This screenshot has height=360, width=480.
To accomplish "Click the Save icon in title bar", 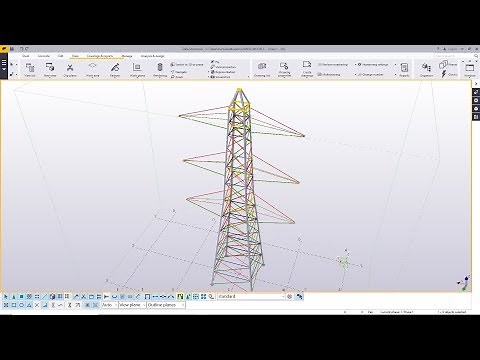I will click(x=12, y=49).
